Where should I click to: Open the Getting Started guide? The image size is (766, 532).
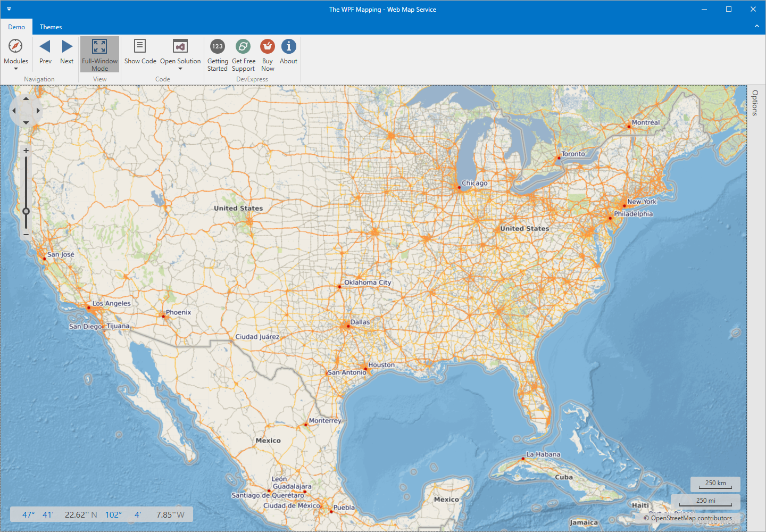pyautogui.click(x=218, y=54)
